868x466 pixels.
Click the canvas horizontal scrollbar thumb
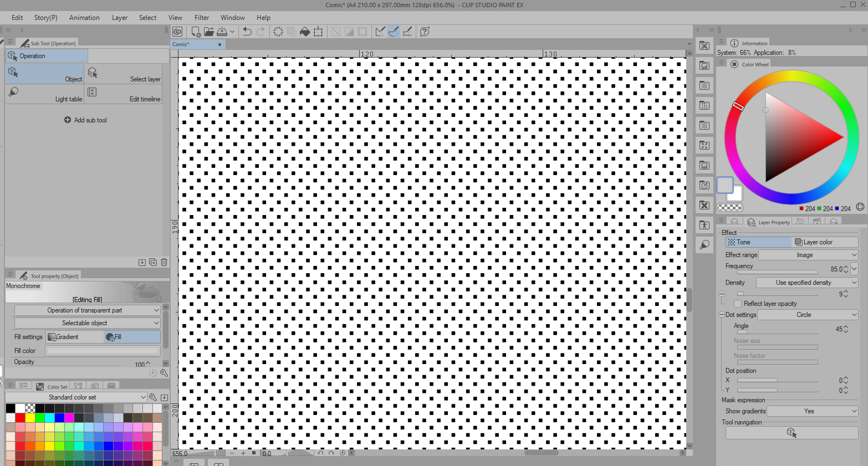point(541,453)
